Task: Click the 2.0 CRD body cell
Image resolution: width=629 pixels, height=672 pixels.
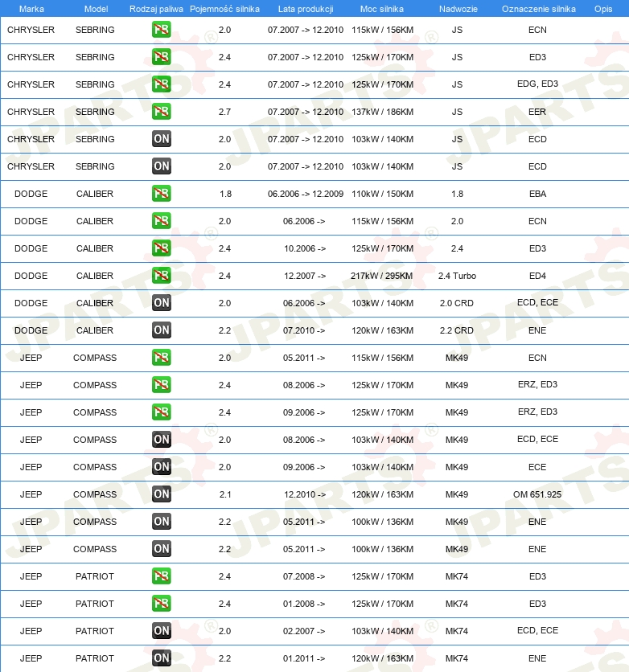Action: [457, 303]
